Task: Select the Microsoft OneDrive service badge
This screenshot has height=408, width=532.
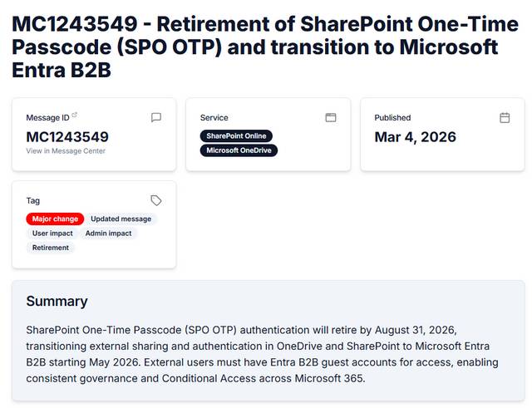Action: (239, 150)
